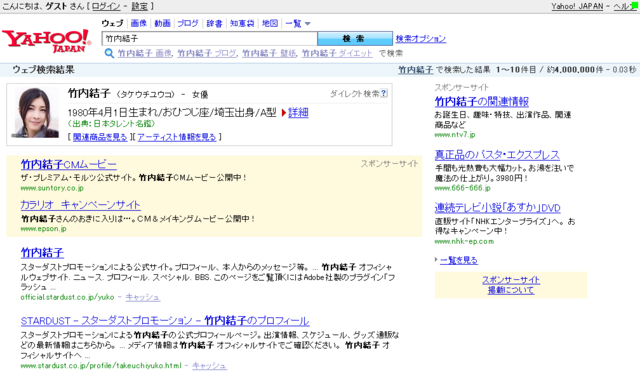Open the 一覧 dropdown arrow
The width and height of the screenshot is (640, 372).
tap(308, 24)
